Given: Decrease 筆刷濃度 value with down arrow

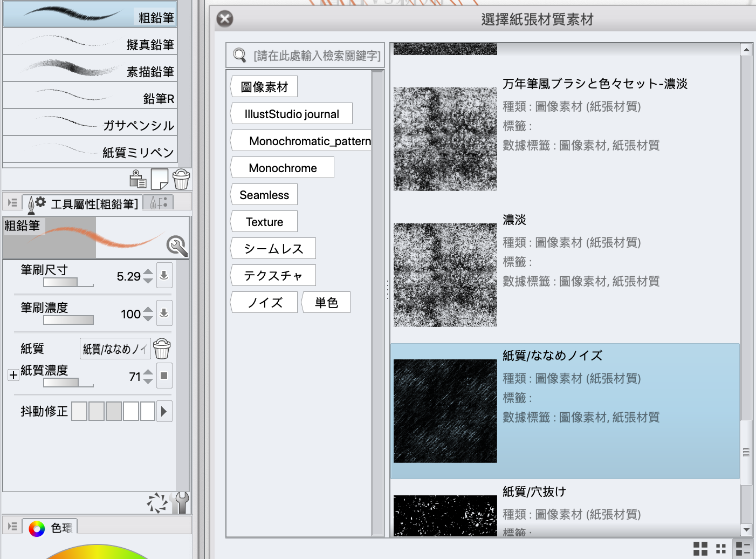Looking at the screenshot, I should click(148, 318).
